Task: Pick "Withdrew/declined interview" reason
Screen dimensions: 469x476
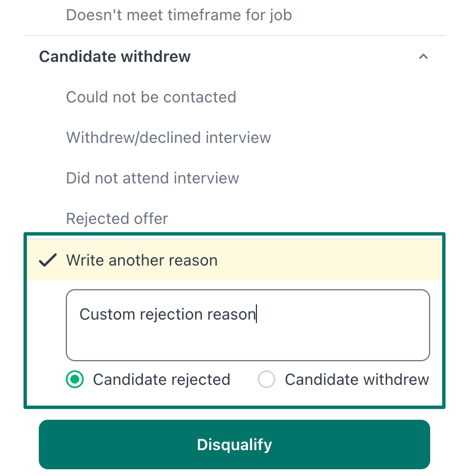Action: click(168, 138)
